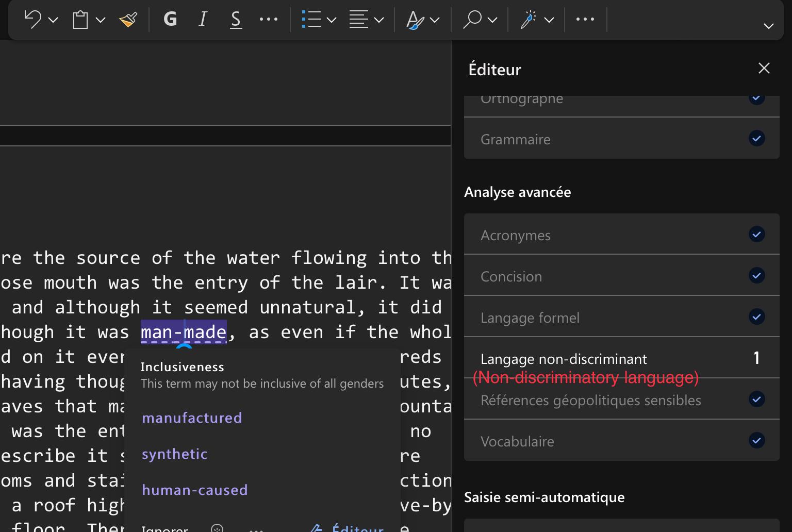This screenshot has width=792, height=532.
Task: Choose the 'synthetic' replacement suggestion
Action: [174, 454]
